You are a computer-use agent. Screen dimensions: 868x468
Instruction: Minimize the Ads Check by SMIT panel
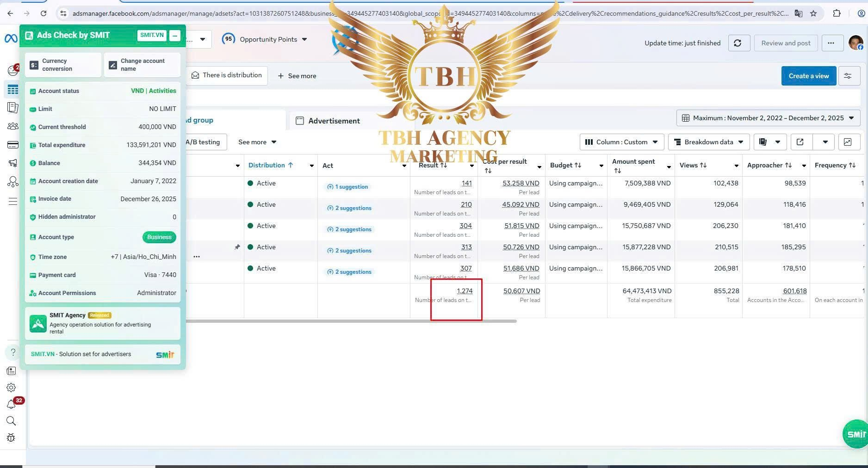click(174, 35)
